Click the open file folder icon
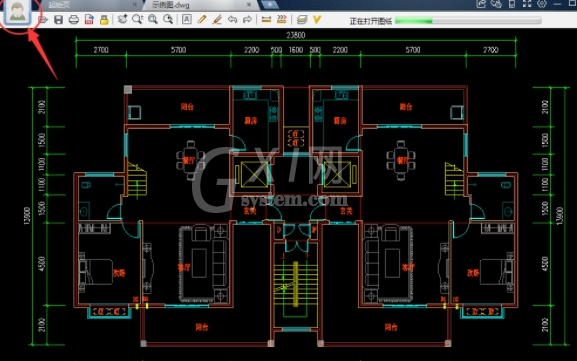Viewport: 577px width, 361px height. (x=43, y=20)
